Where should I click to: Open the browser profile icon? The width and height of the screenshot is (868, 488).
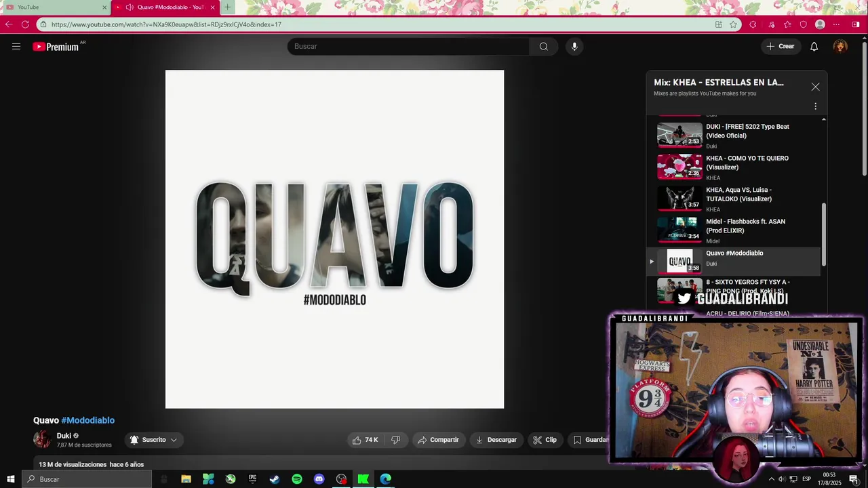[820, 24]
